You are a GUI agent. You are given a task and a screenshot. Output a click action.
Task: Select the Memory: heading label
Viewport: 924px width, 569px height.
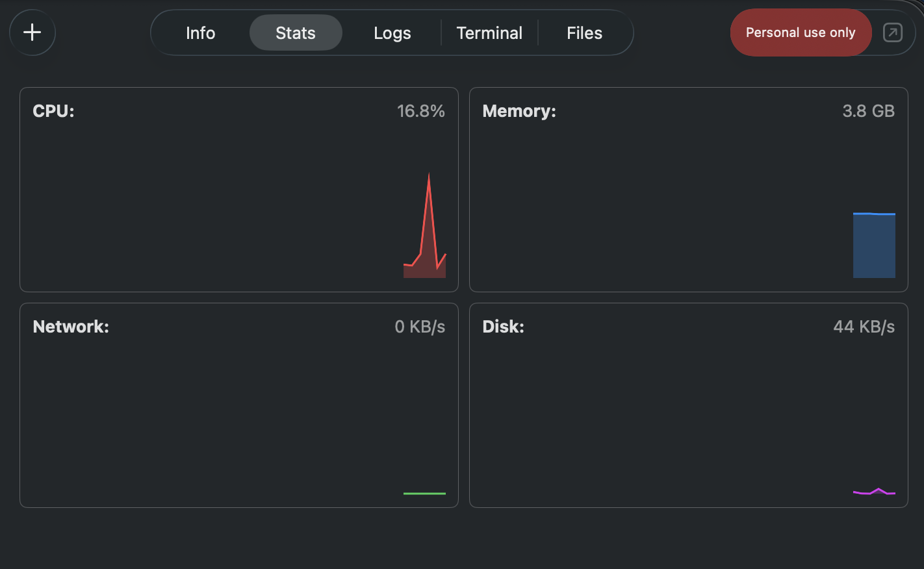(519, 111)
